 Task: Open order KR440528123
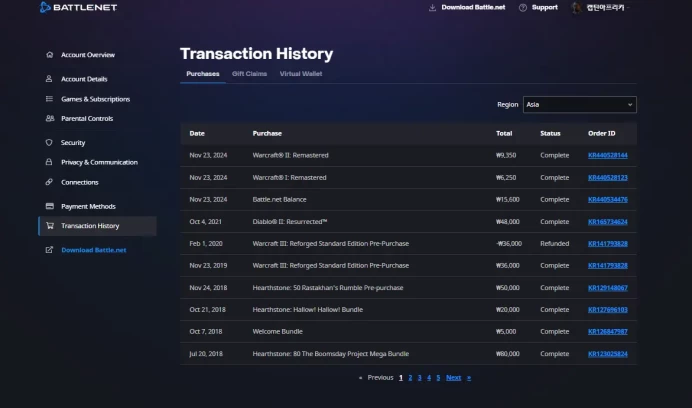click(607, 178)
